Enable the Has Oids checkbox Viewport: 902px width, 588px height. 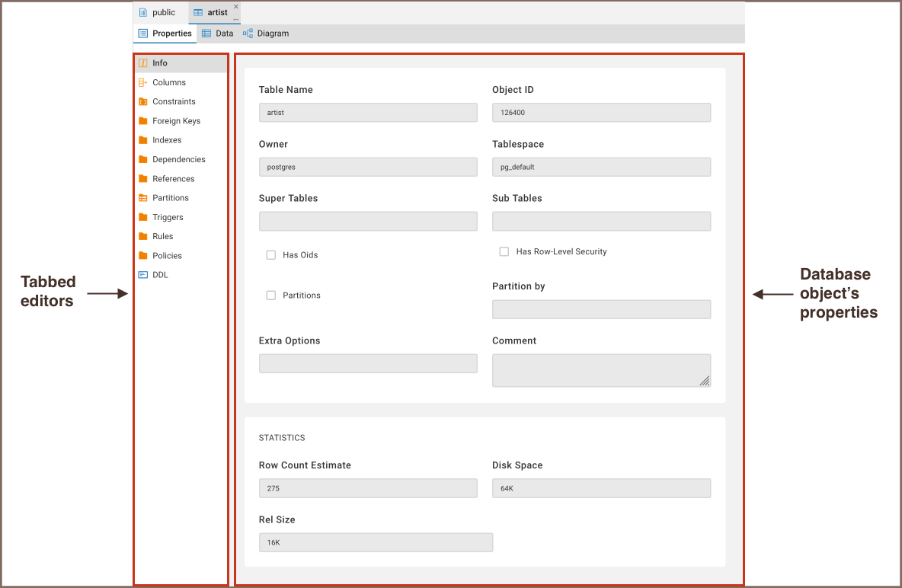(x=270, y=255)
